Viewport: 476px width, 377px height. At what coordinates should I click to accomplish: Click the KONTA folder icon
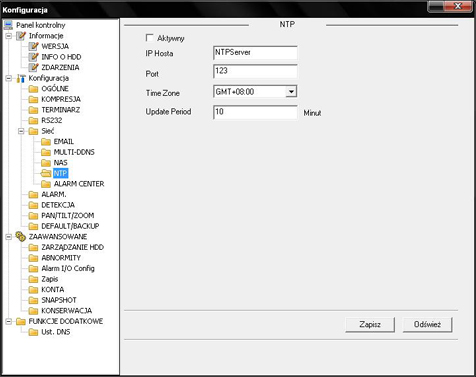coord(33,290)
